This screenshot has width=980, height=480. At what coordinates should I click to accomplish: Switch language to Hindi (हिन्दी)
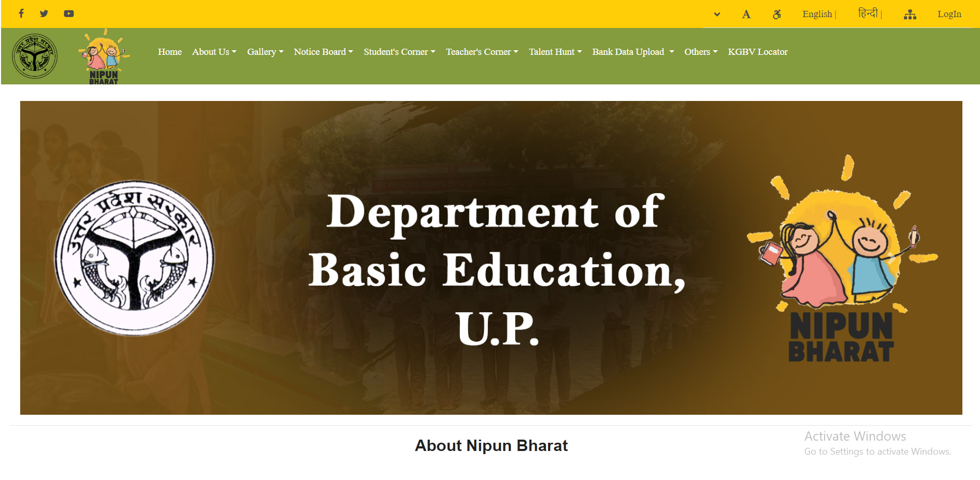868,13
